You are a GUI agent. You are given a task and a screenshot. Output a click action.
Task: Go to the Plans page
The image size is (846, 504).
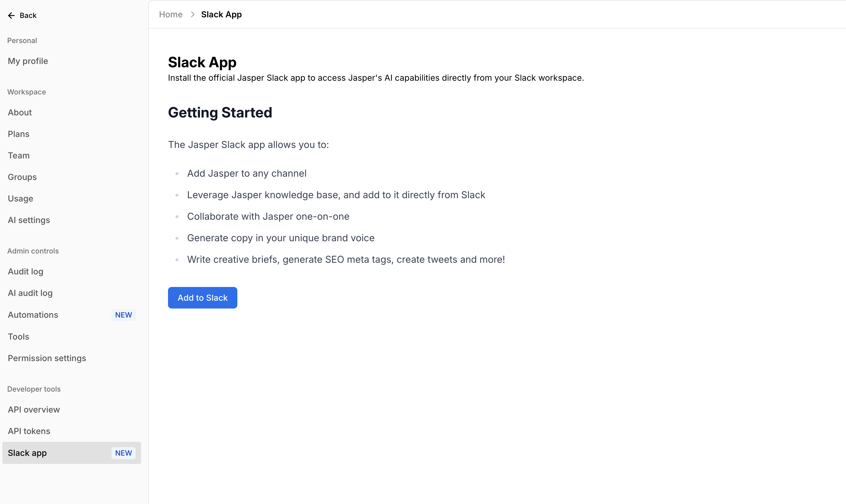19,134
